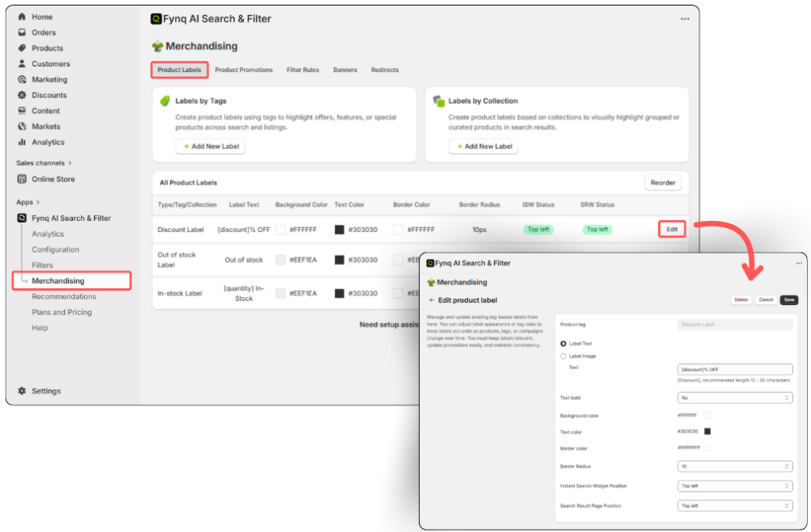The height and width of the screenshot is (532, 811).
Task: Switch to the Product Labels tab
Action: coord(180,70)
